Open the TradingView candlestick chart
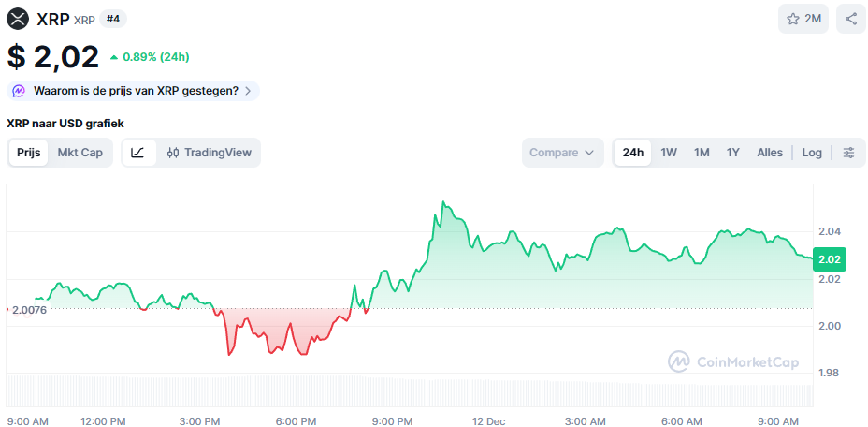This screenshot has height=427, width=868. click(x=210, y=153)
